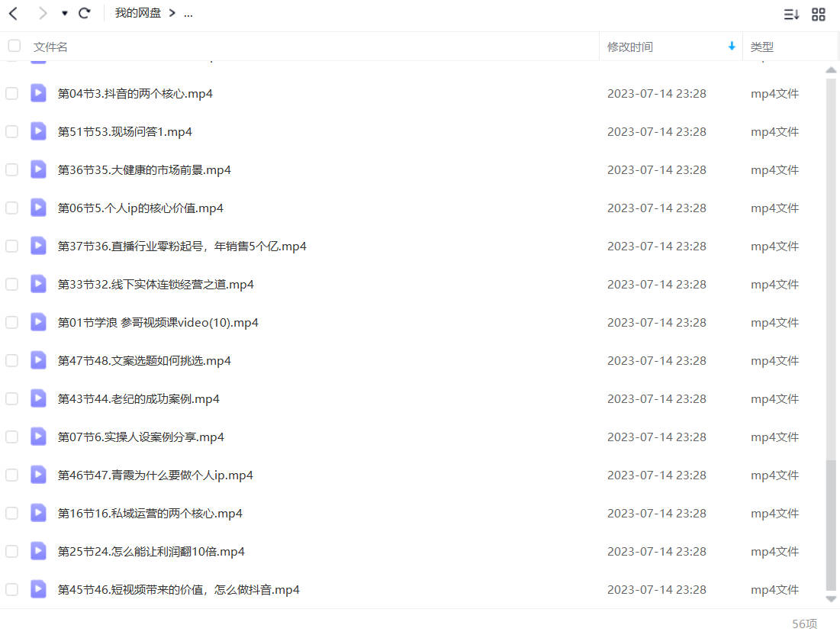This screenshot has height=635, width=840.
Task: Go back with the left arrow
Action: (14, 14)
